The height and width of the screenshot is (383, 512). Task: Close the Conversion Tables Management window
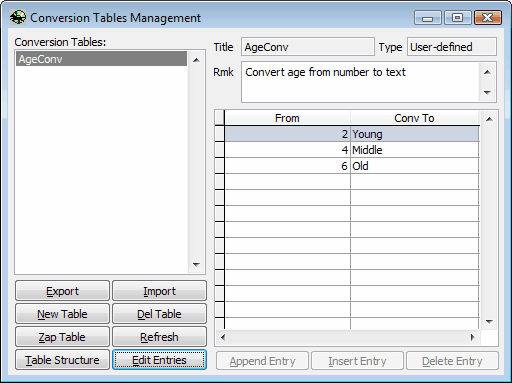click(x=488, y=17)
